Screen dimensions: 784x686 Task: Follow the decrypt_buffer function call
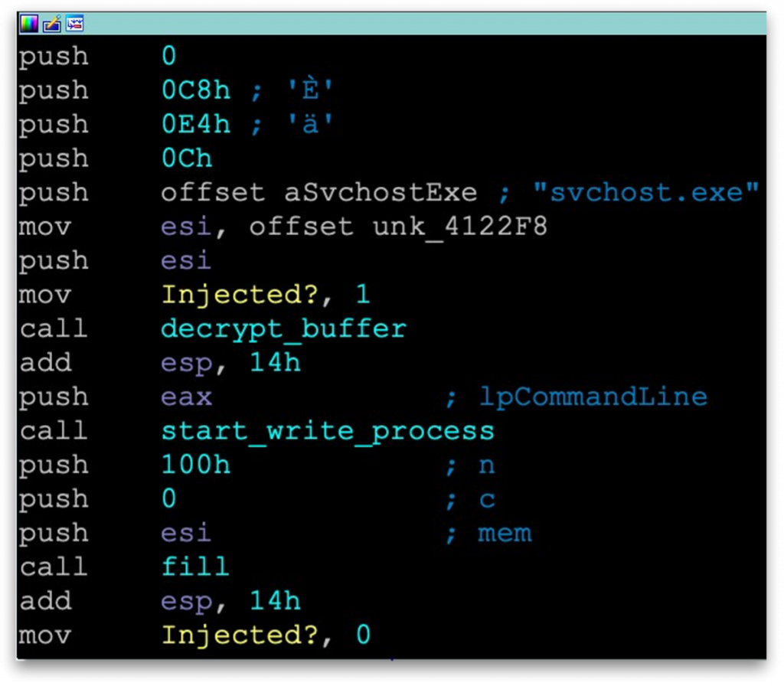pos(283,328)
